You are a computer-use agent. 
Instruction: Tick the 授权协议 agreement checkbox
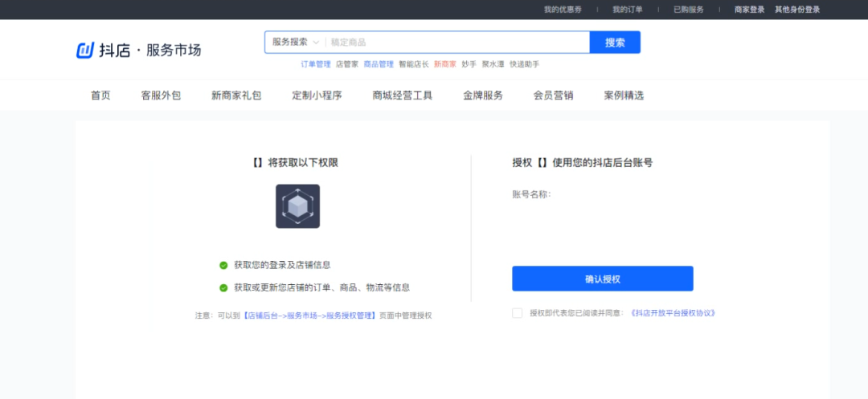[517, 313]
